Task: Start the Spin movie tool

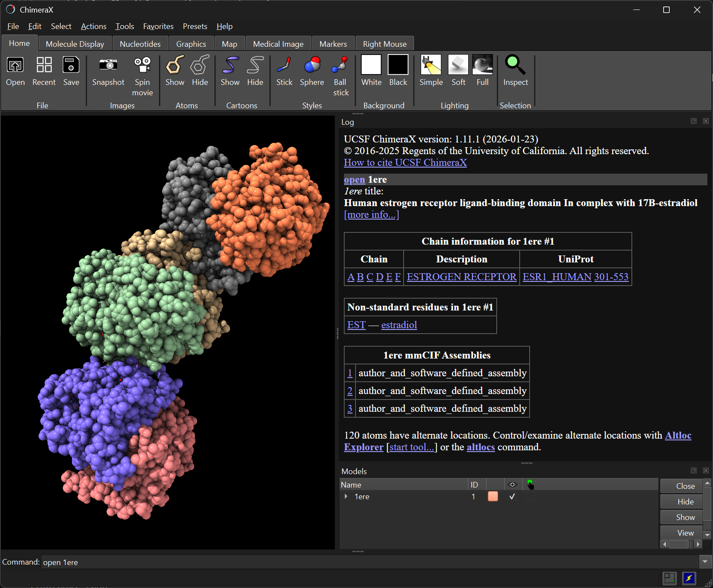Action: point(142,65)
